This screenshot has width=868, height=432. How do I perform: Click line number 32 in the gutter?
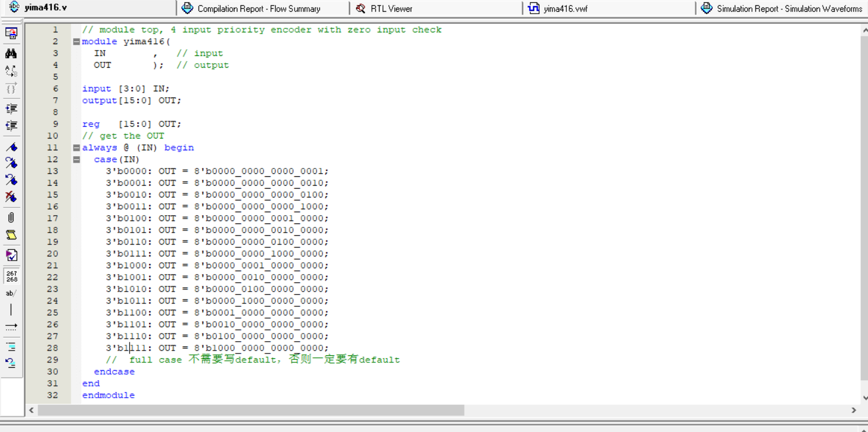point(52,395)
